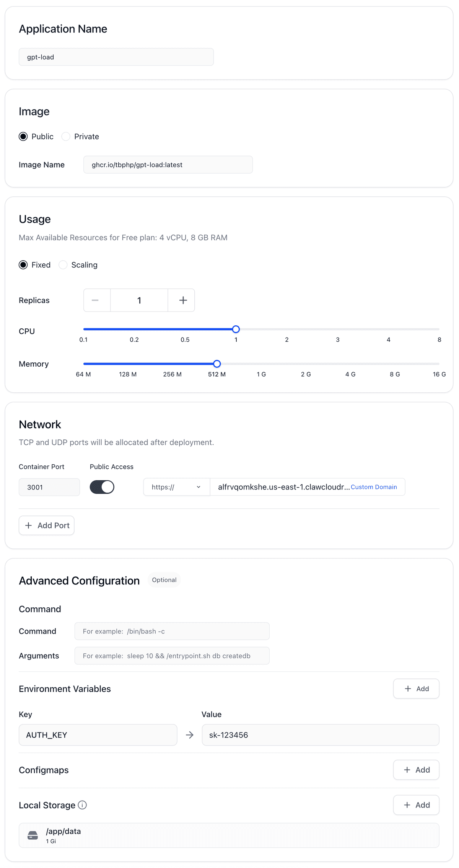Image resolution: width=459 pixels, height=868 pixels.
Task: Click the arrow between Key and Value
Action: (x=190, y=735)
